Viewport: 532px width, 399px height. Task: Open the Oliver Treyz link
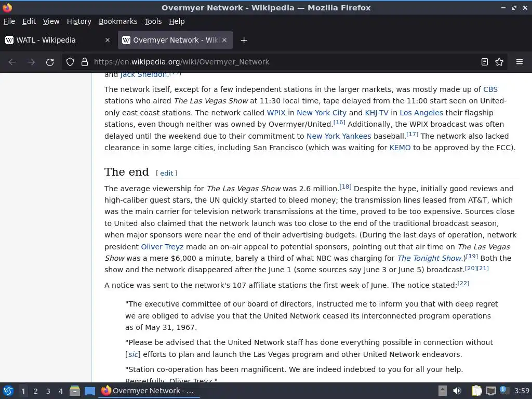pyautogui.click(x=162, y=247)
